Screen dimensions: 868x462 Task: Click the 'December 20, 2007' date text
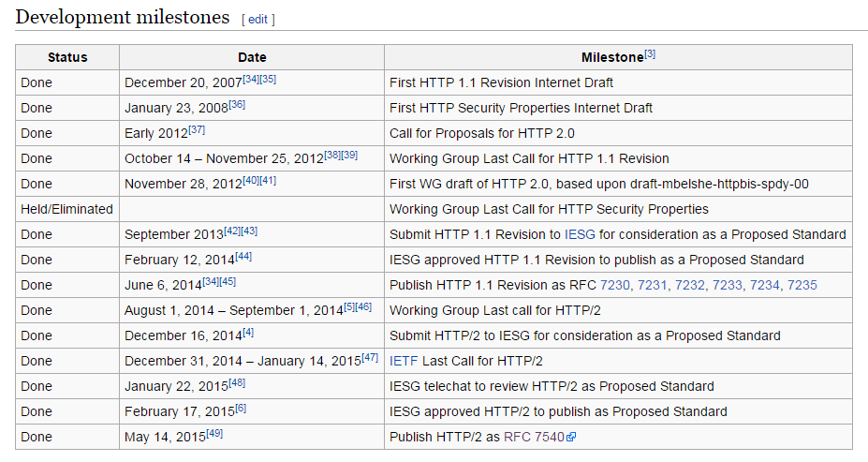pyautogui.click(x=184, y=83)
